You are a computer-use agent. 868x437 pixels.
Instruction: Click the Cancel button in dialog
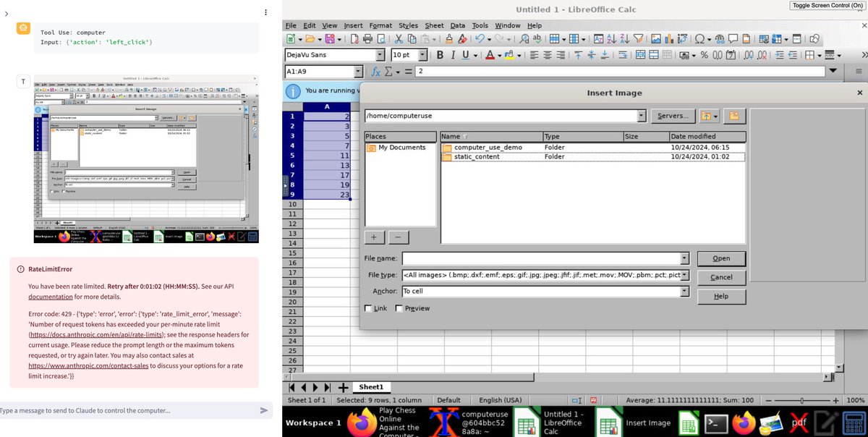(x=721, y=277)
